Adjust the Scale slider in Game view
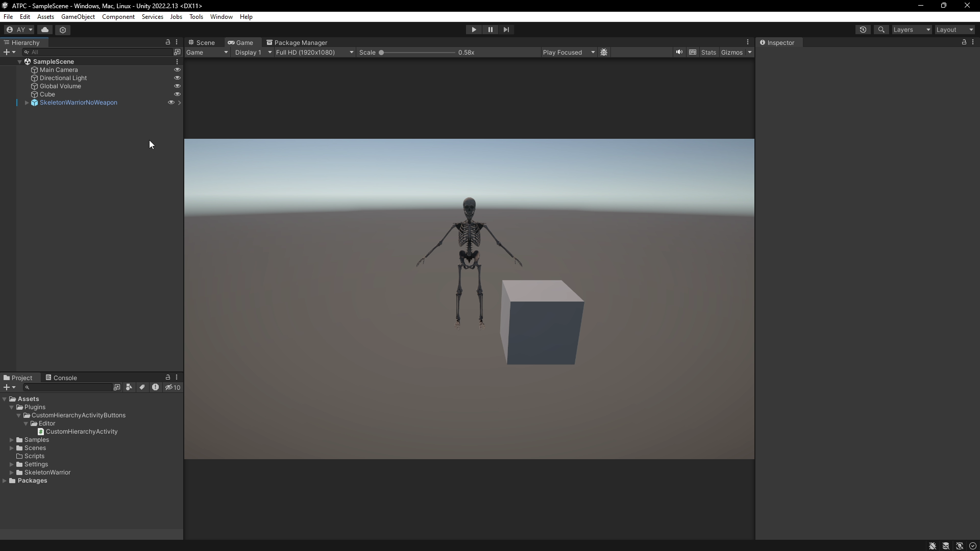 click(x=382, y=53)
